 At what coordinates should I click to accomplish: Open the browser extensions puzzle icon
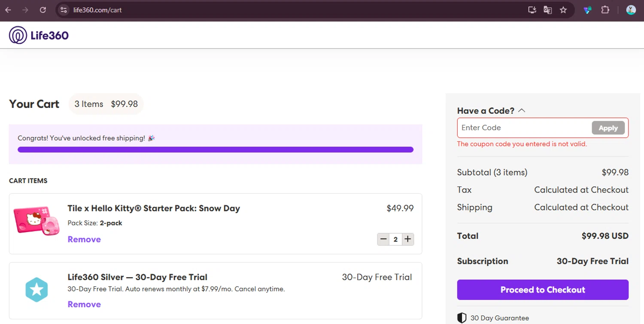pos(605,10)
